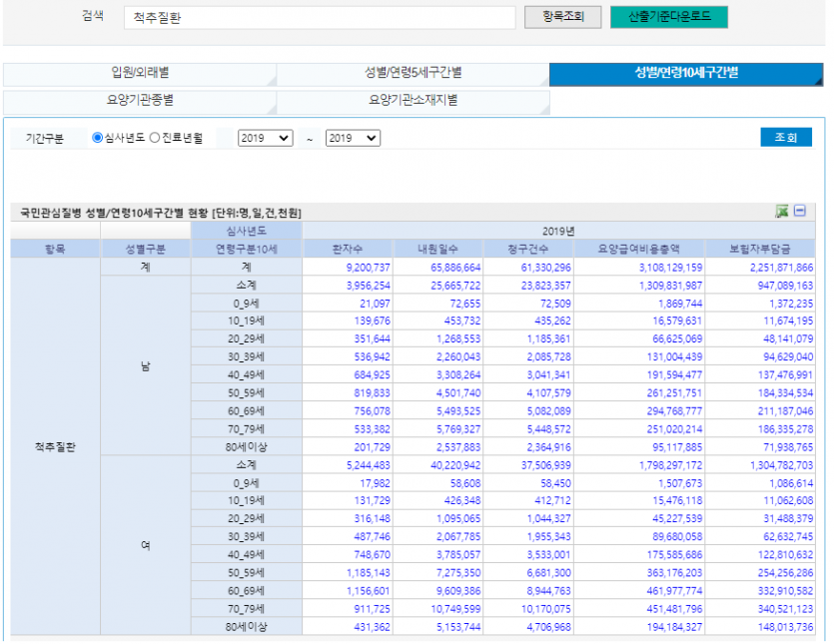This screenshot has width=834, height=644.
Task: Click the 검색 input field with 척추질환
Action: pos(318,18)
